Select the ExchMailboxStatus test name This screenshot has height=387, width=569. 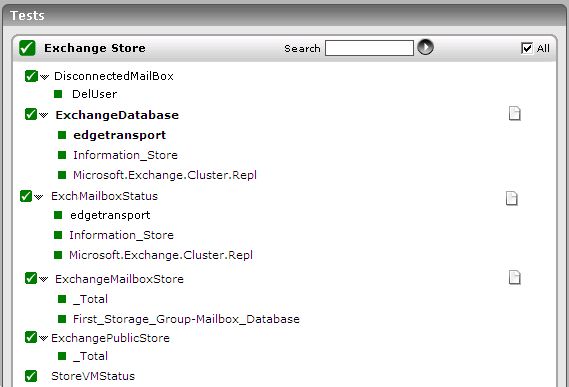coord(104,196)
